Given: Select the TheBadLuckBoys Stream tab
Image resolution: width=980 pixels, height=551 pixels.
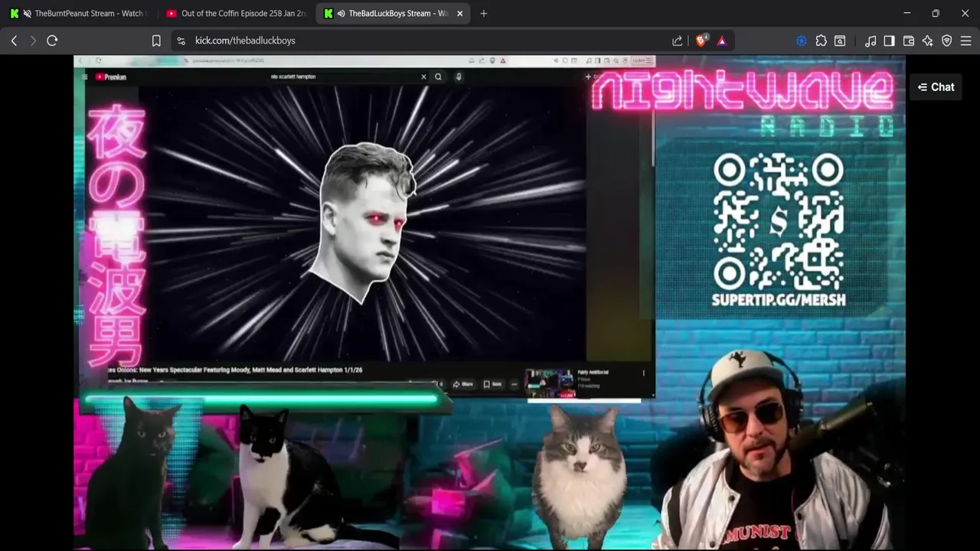Looking at the screenshot, I should coord(392,13).
